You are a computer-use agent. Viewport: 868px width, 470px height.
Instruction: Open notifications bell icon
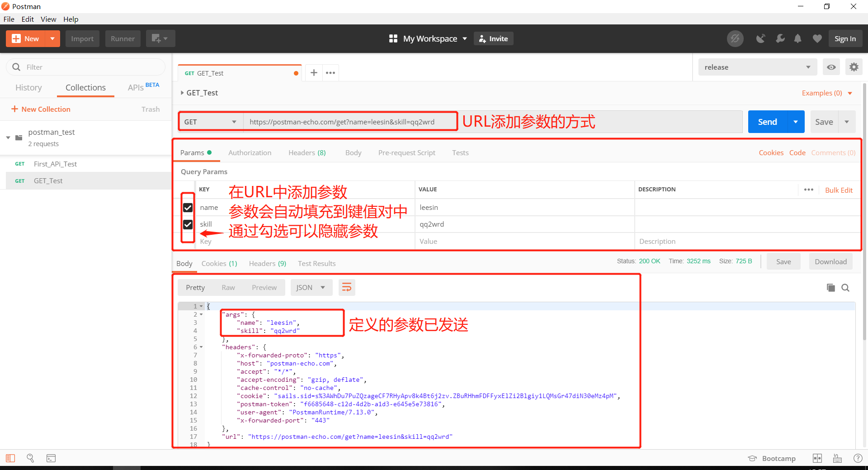tap(798, 39)
